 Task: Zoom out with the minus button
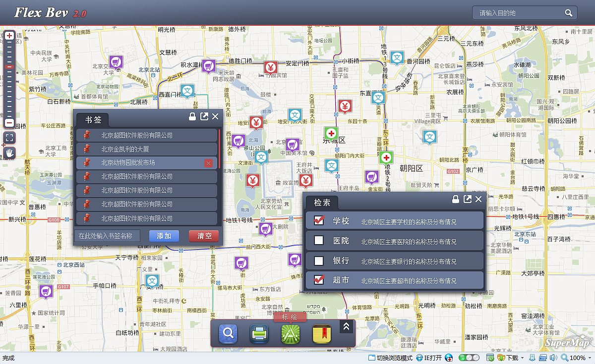(x=9, y=122)
